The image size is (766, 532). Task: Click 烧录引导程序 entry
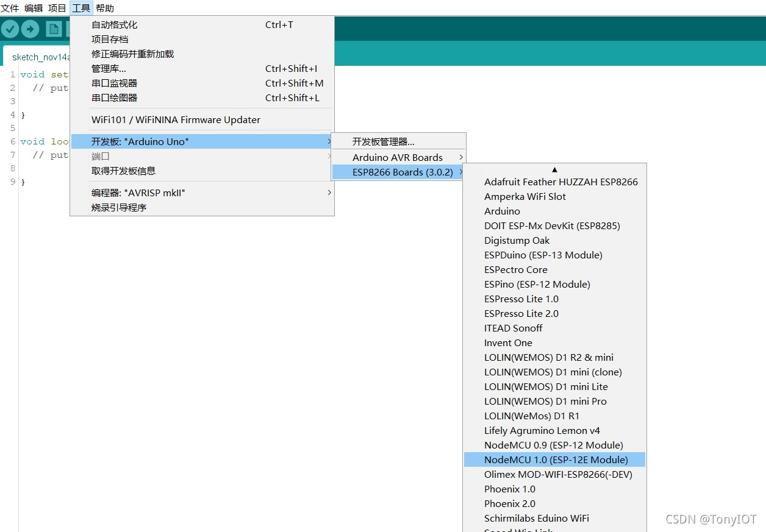click(202, 208)
